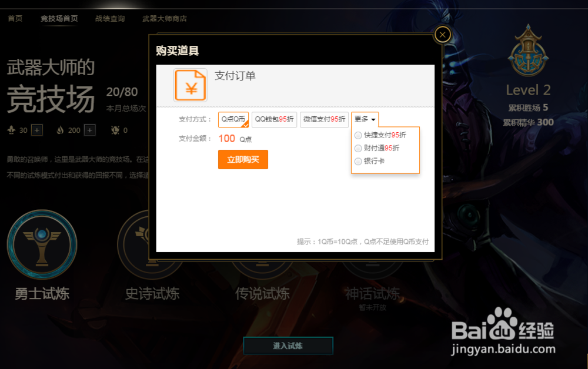Choose Q点Q币 payment method
The height and width of the screenshot is (369, 588).
[x=233, y=119]
